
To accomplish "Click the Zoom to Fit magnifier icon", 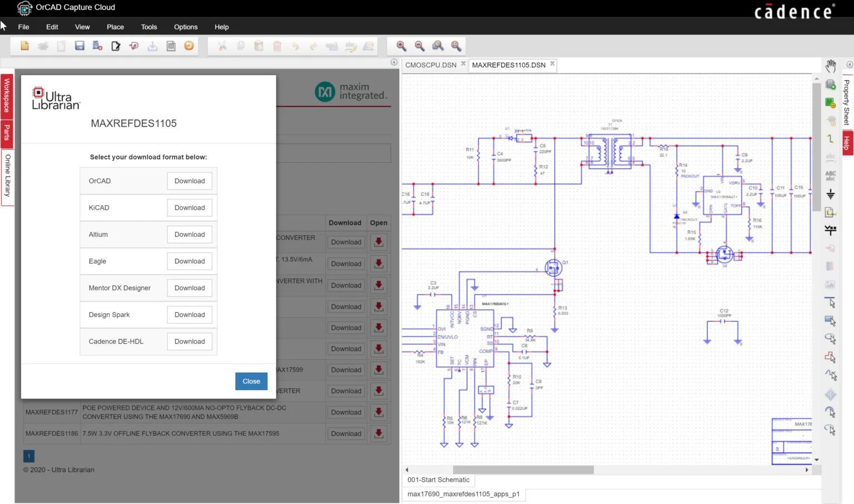I will 456,46.
